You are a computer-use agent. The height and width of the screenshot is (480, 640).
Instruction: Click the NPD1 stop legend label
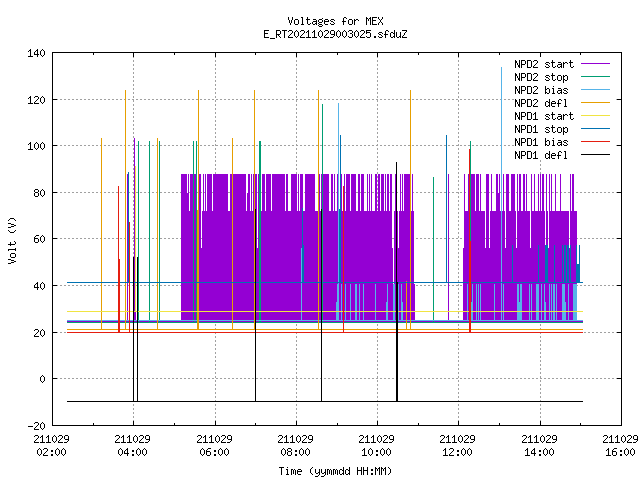pos(541,129)
